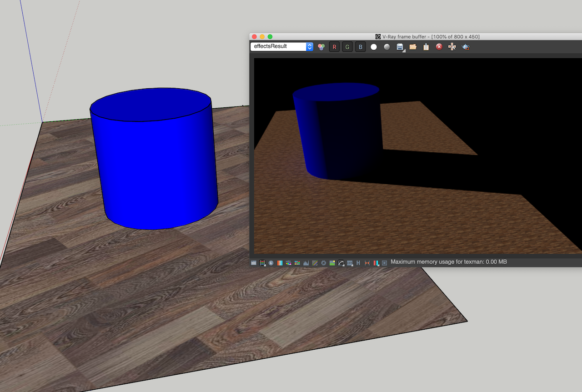This screenshot has width=582, height=392.
Task: Toggle the red channel button
Action: pyautogui.click(x=334, y=47)
